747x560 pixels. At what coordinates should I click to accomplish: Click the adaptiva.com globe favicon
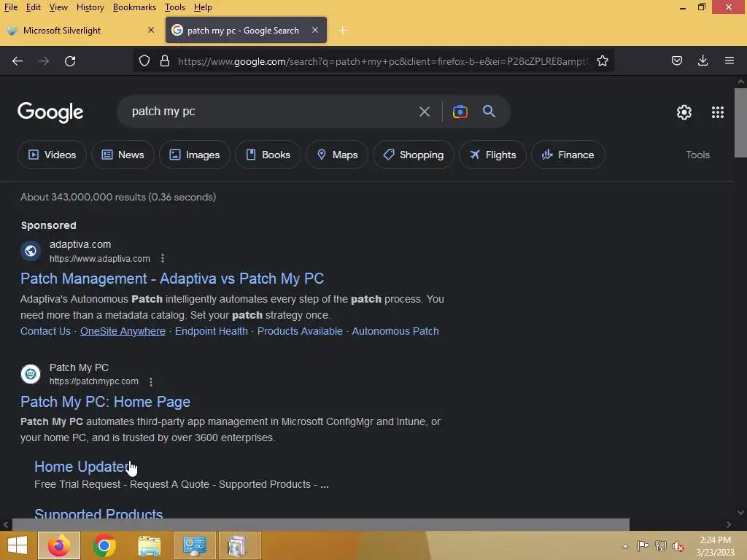31,251
